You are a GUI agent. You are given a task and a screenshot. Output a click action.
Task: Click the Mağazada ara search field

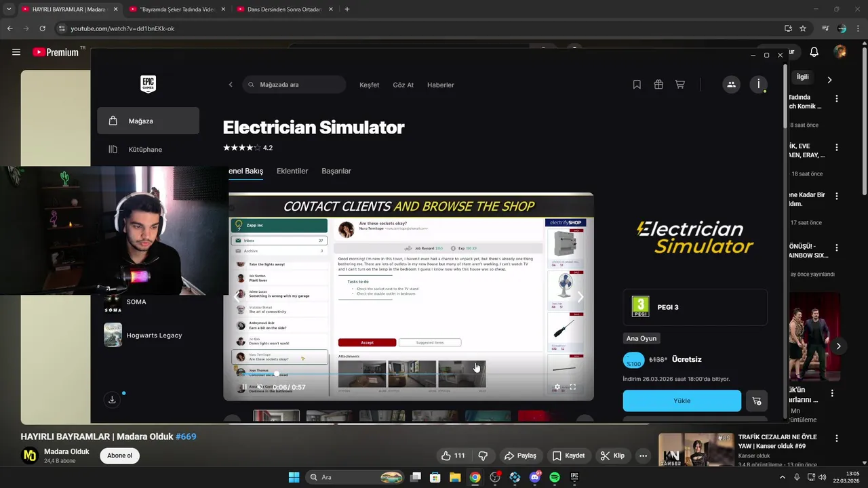click(x=294, y=85)
